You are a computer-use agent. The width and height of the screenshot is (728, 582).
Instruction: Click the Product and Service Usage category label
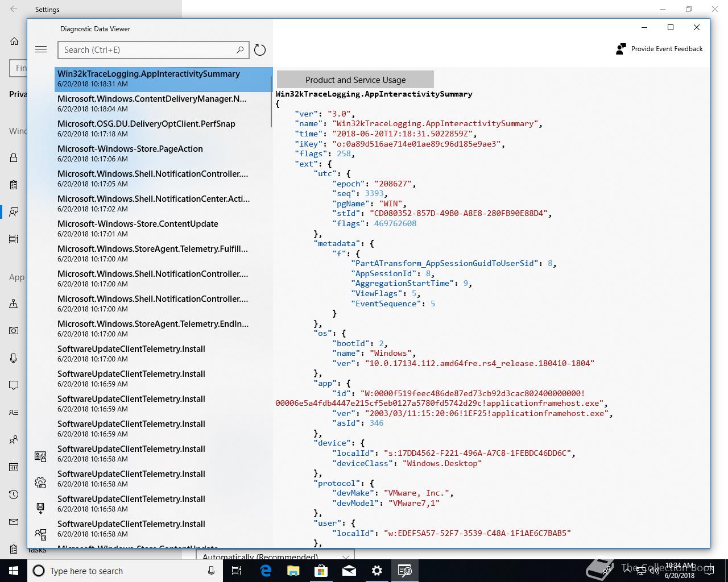click(355, 80)
